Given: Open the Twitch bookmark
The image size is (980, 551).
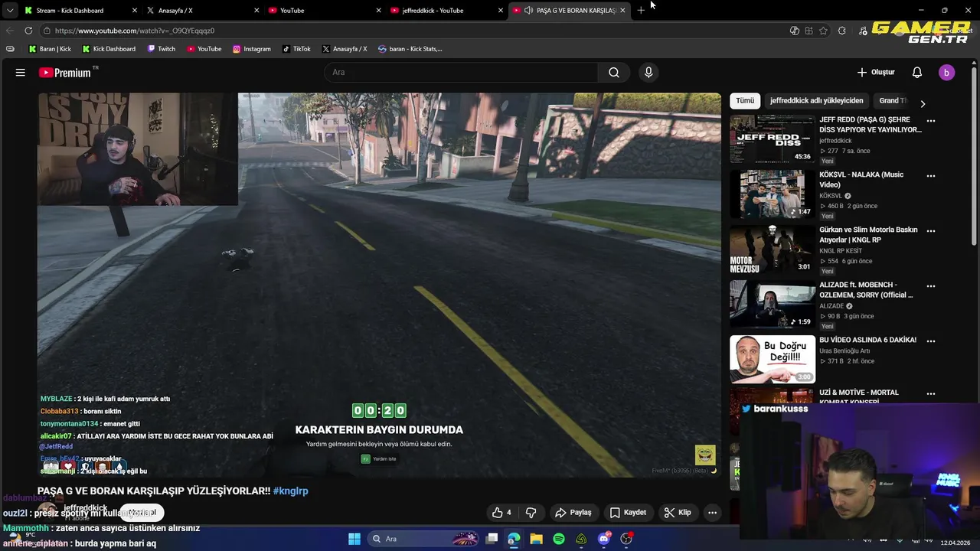Looking at the screenshot, I should [x=161, y=49].
